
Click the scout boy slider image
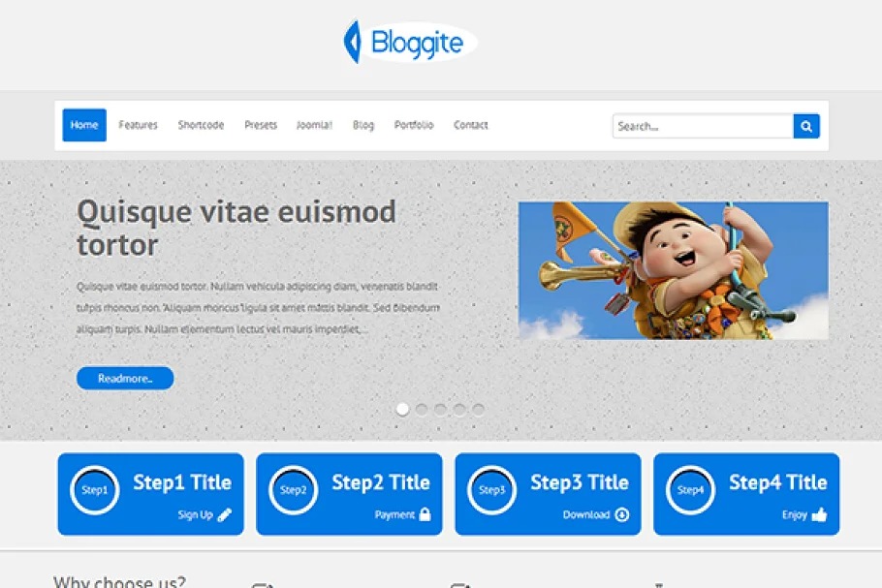674,270
